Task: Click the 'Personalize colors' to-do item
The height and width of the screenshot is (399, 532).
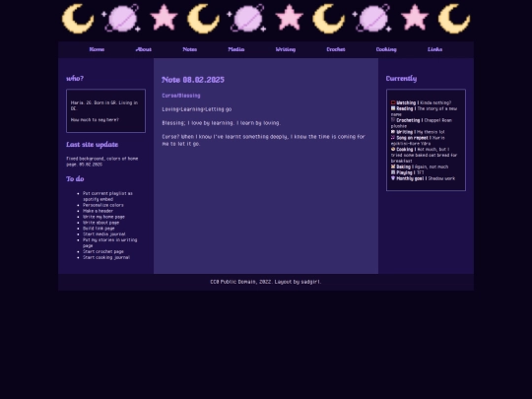Action: (103, 205)
